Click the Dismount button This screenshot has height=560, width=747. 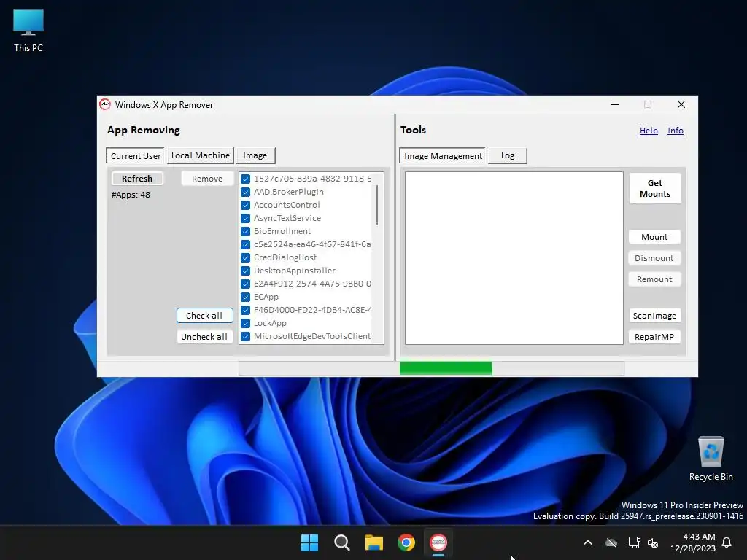point(654,258)
